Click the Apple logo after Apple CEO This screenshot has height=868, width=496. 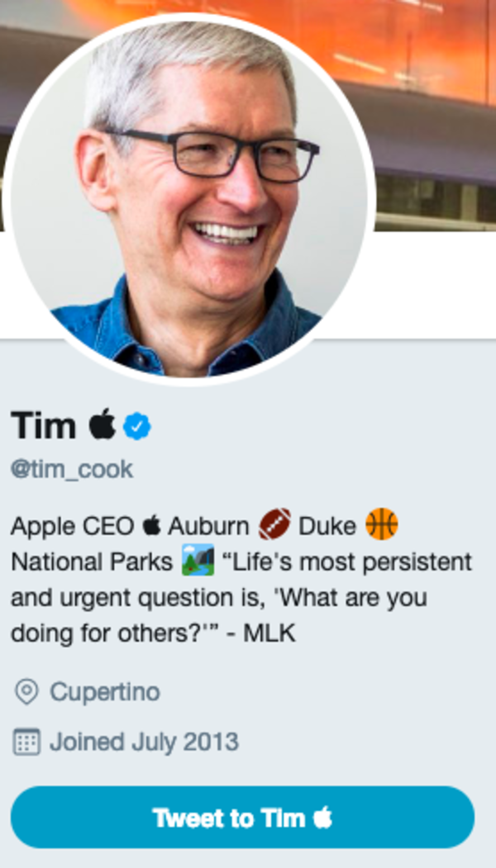click(151, 524)
